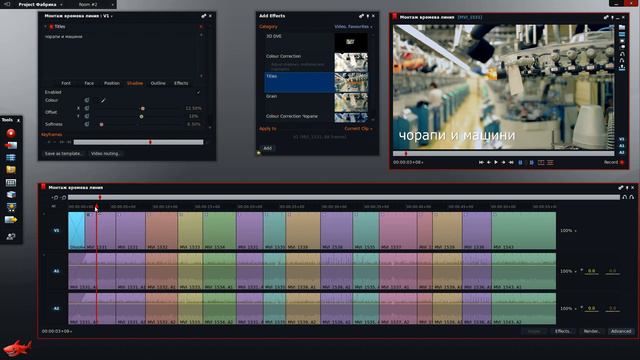
Task: Click the Video routing button
Action: tap(105, 153)
